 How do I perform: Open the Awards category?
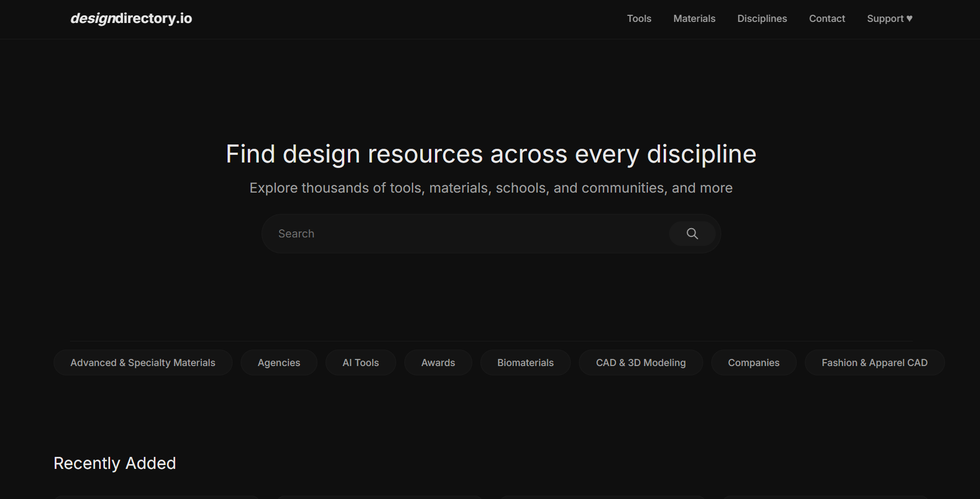(x=438, y=362)
